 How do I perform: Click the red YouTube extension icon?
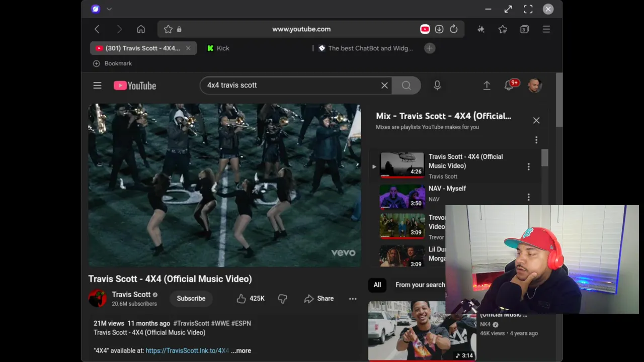pyautogui.click(x=425, y=29)
